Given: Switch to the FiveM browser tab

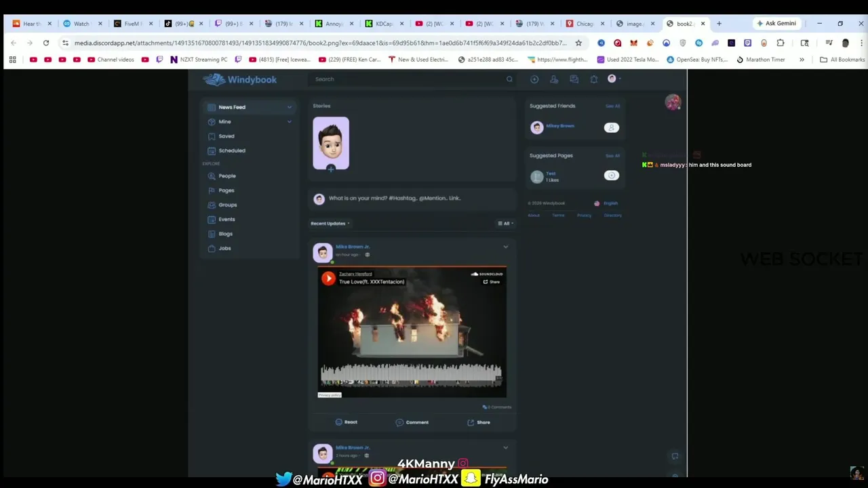Looking at the screenshot, I should [133, 24].
